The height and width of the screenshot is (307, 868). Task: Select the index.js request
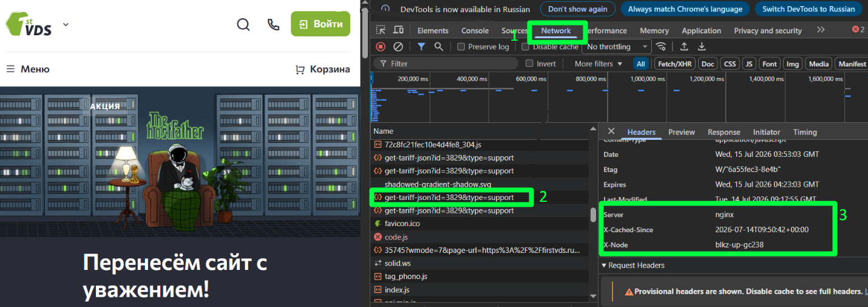480,290
